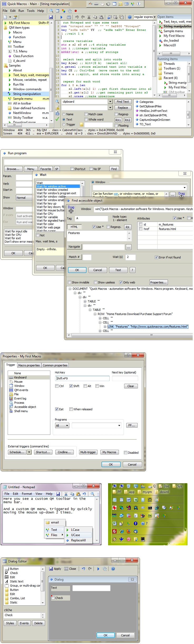Click the Save icon in Notepad custom toolbar
The width and height of the screenshot is (194, 644).
(58, 494)
